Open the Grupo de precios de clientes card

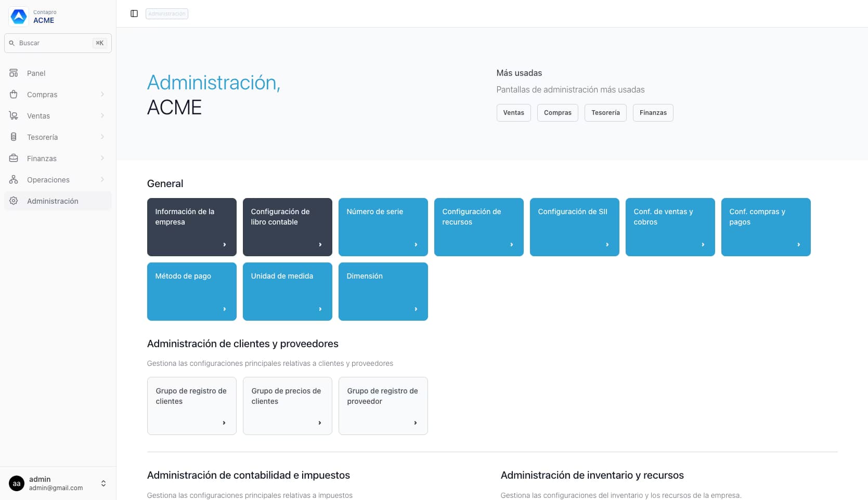tap(287, 405)
